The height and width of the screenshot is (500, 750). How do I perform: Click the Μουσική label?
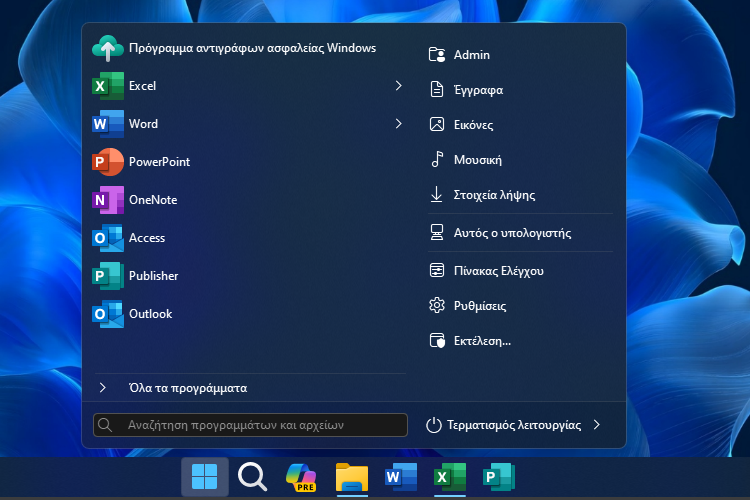tap(478, 160)
